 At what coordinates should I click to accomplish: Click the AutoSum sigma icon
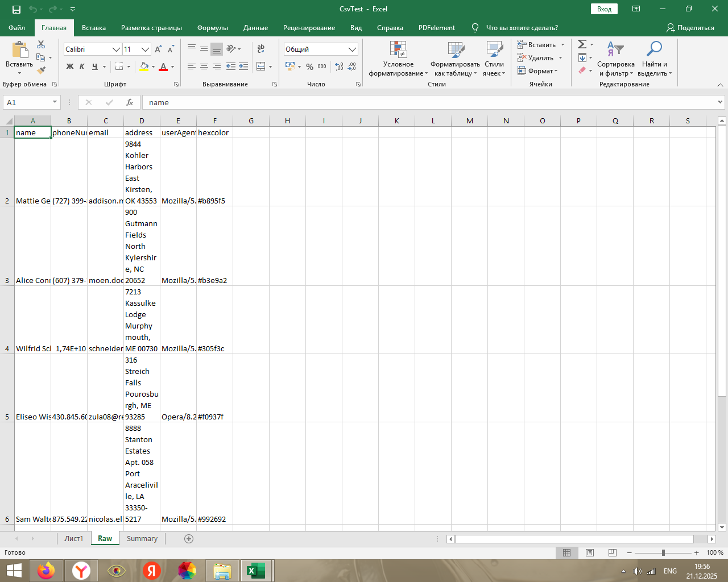tap(582, 44)
